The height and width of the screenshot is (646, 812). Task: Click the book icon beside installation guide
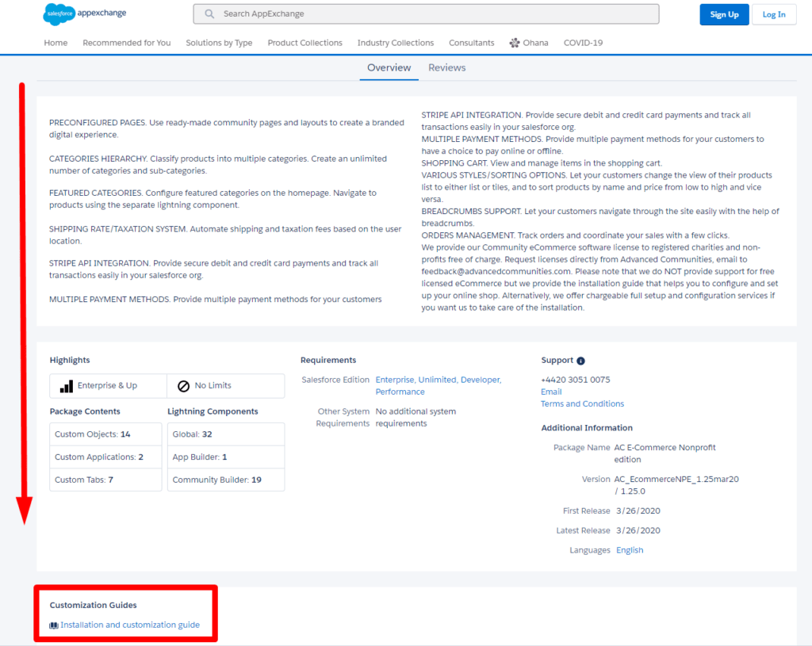tap(54, 625)
